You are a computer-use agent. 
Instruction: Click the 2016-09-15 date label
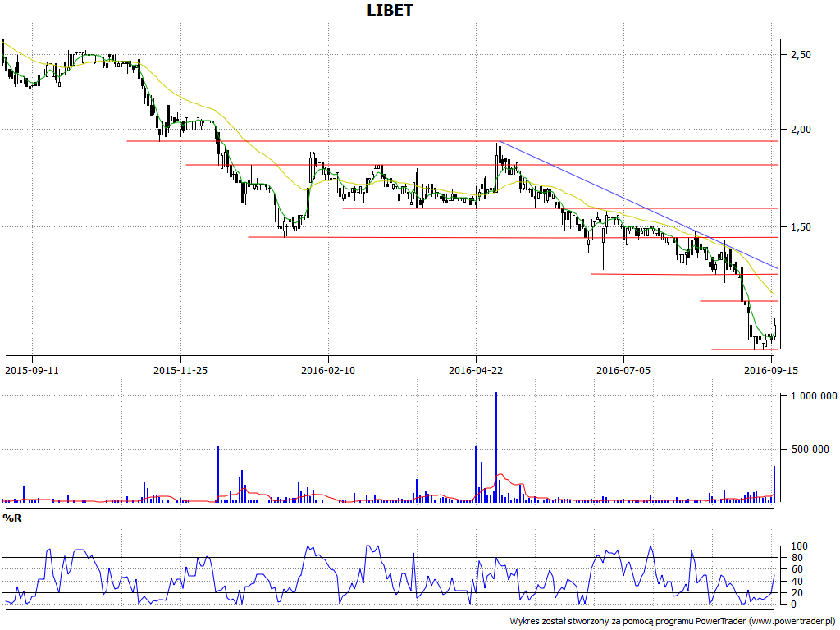tap(771, 370)
